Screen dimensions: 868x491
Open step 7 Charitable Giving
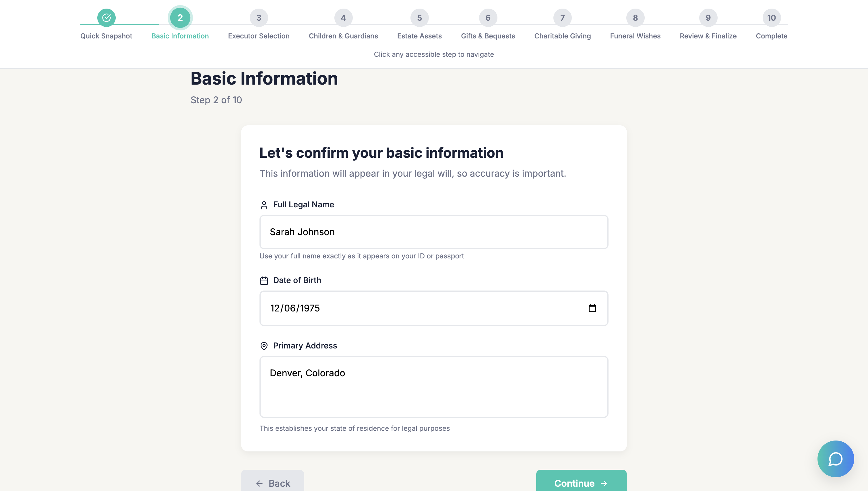[x=562, y=17]
